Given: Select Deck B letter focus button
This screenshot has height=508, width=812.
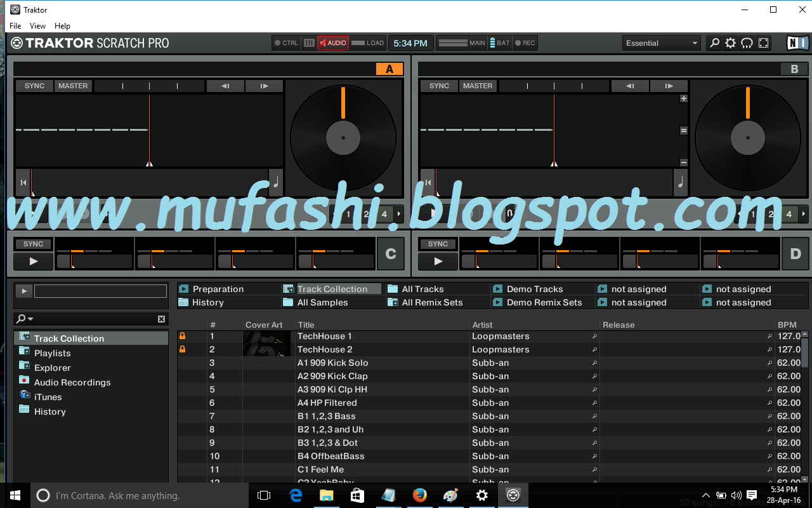Looking at the screenshot, I should (x=794, y=69).
